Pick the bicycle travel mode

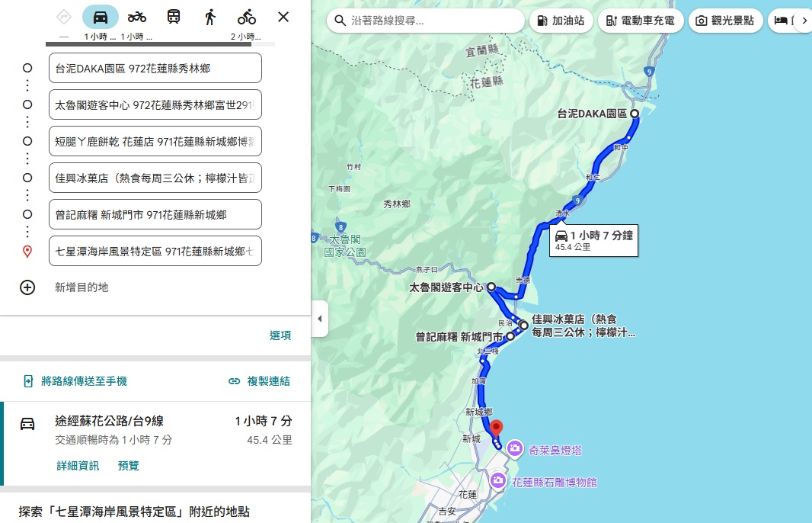click(247, 17)
